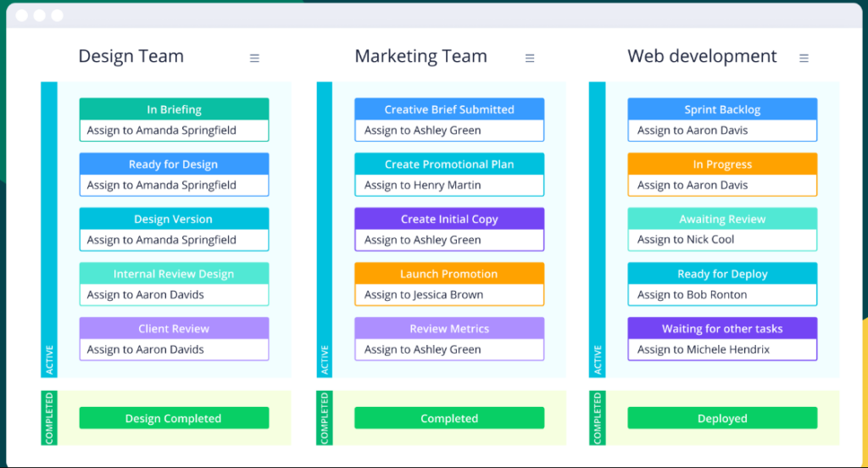Open the Design Team hamburger menu

(254, 58)
